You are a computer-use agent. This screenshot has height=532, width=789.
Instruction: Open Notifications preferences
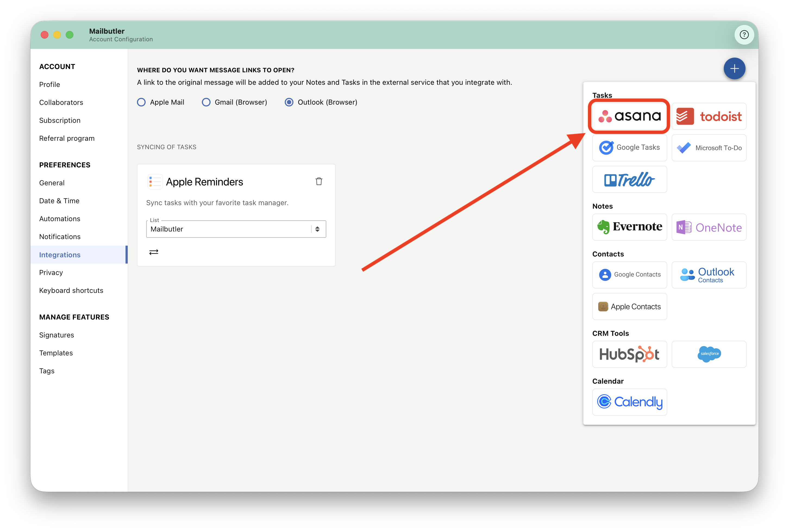click(60, 237)
